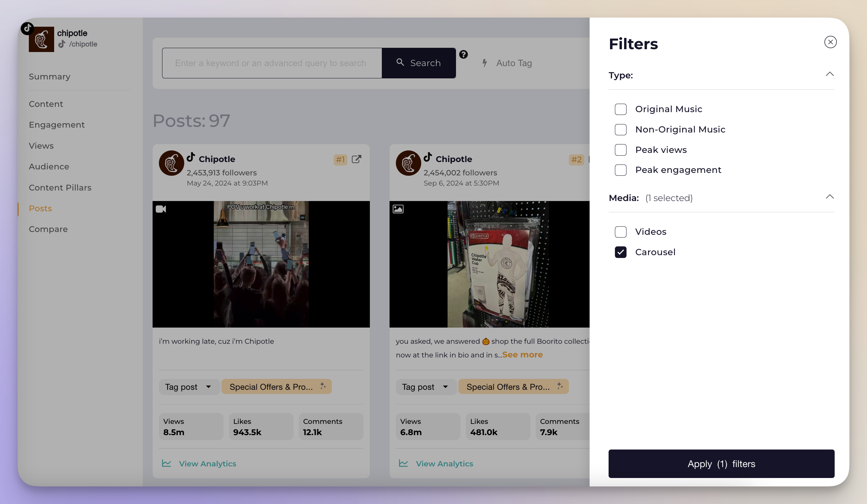Click View Analytics on post #2
The height and width of the screenshot is (504, 867).
coord(444,464)
